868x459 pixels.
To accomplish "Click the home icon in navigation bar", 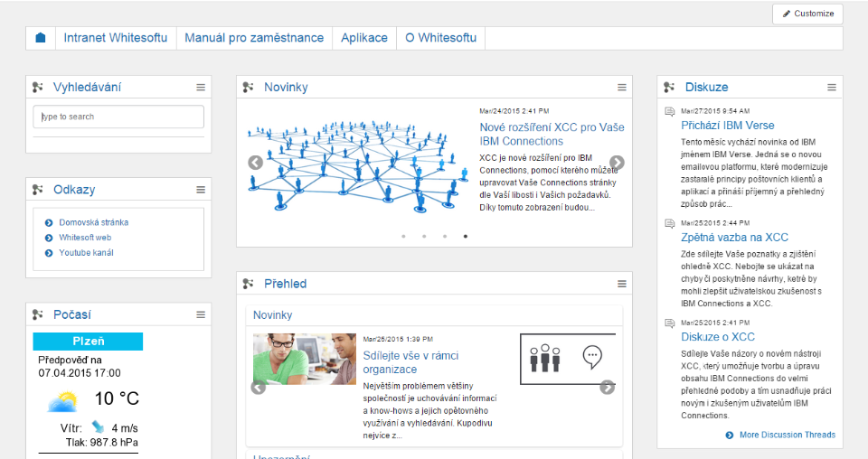I will click(40, 38).
